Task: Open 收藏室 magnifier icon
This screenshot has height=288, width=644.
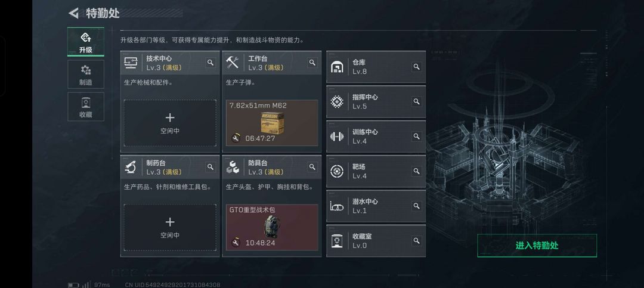Action: tap(416, 241)
